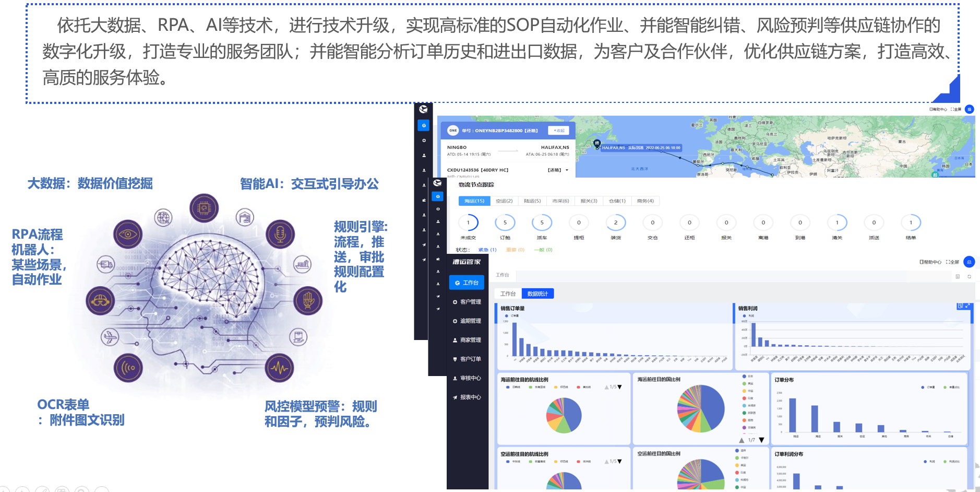
Task: Open 客户管理 in the dashboard sidebar
Action: pos(467,302)
